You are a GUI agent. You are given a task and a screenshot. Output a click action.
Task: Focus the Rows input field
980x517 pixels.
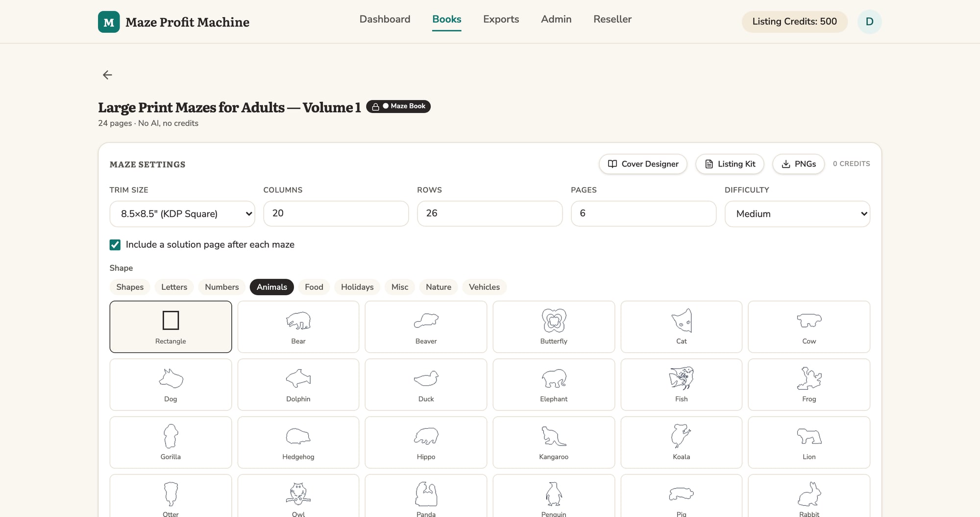point(490,213)
